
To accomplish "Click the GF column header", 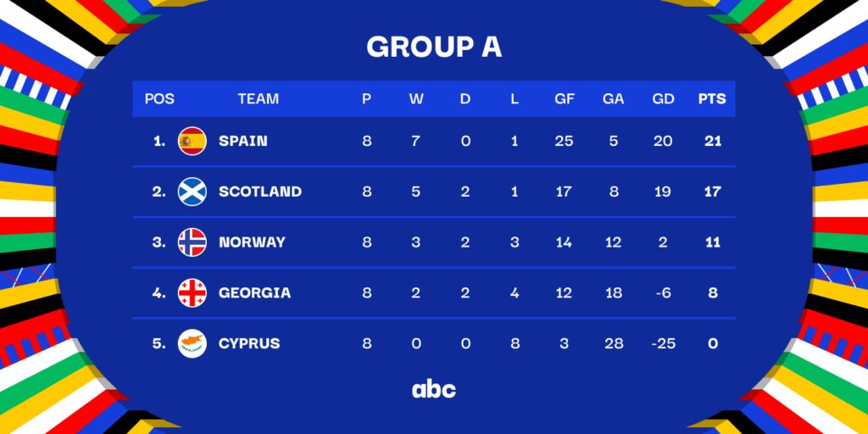I will point(564,98).
